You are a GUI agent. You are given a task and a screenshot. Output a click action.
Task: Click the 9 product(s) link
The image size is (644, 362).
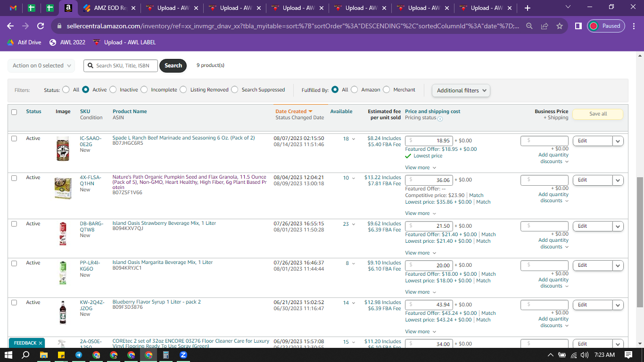[210, 66]
